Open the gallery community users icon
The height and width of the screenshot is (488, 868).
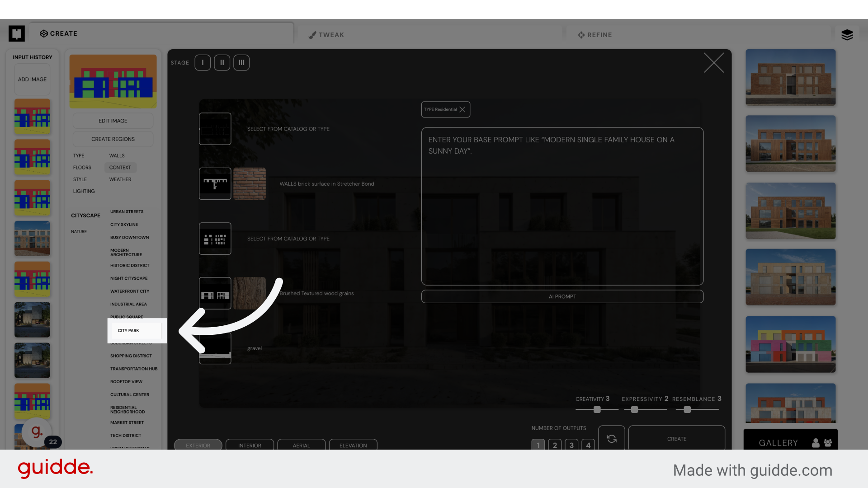click(x=828, y=443)
